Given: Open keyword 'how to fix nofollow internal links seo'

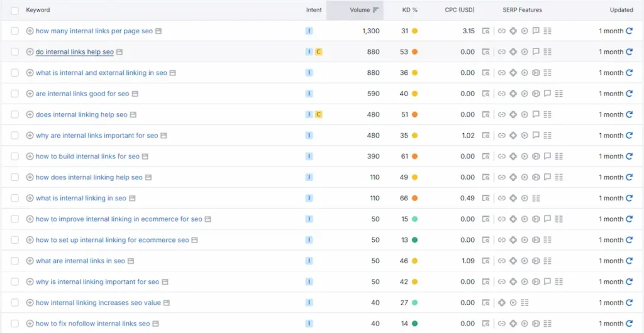Looking at the screenshot, I should click(93, 324).
